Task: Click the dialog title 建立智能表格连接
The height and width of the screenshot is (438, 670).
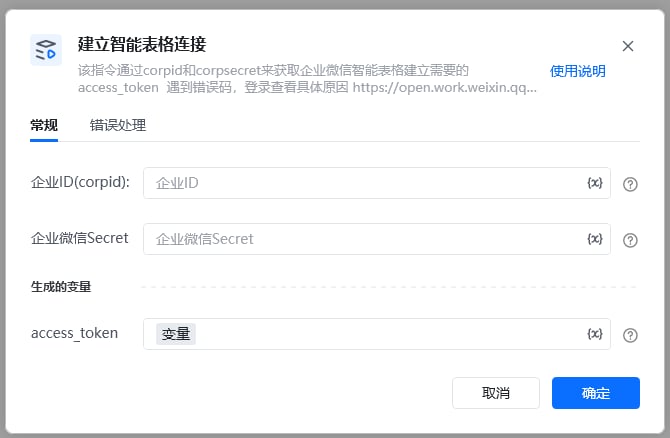Action: pos(142,44)
